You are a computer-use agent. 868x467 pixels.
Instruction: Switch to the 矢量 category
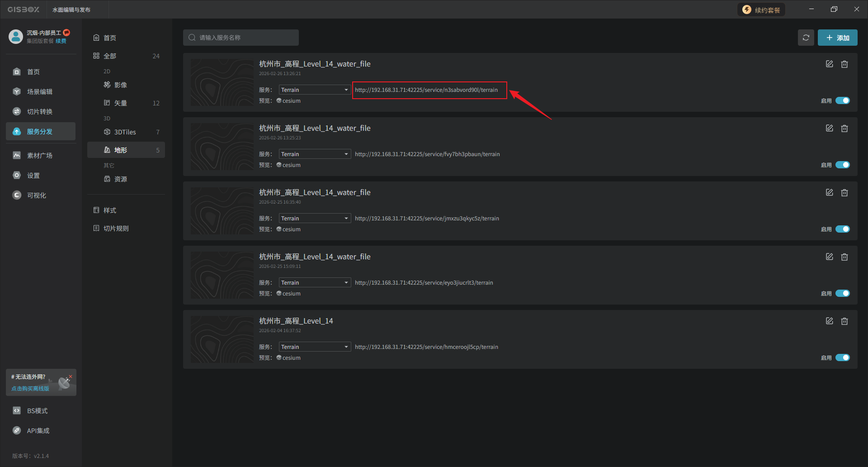click(x=121, y=103)
